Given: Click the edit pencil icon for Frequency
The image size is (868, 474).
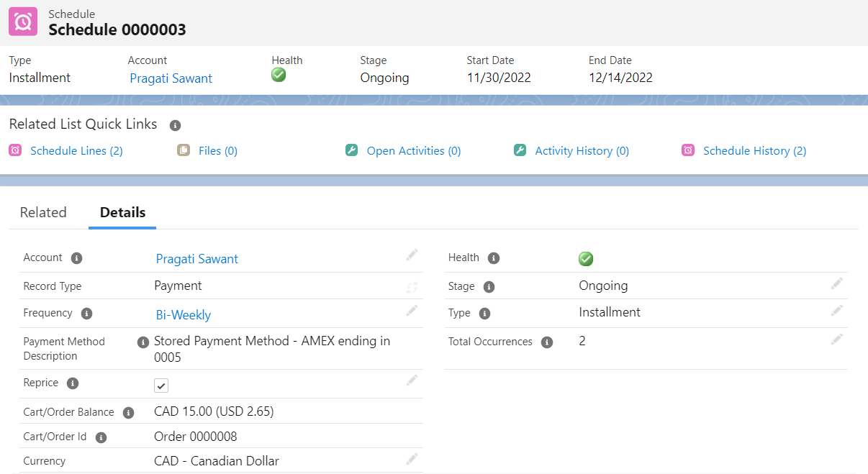Looking at the screenshot, I should (x=412, y=310).
